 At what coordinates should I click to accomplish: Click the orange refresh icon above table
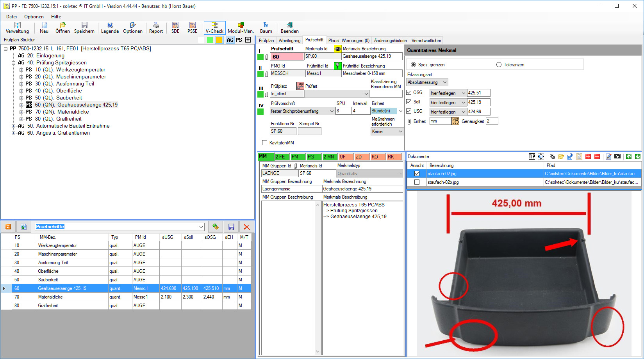click(x=8, y=227)
